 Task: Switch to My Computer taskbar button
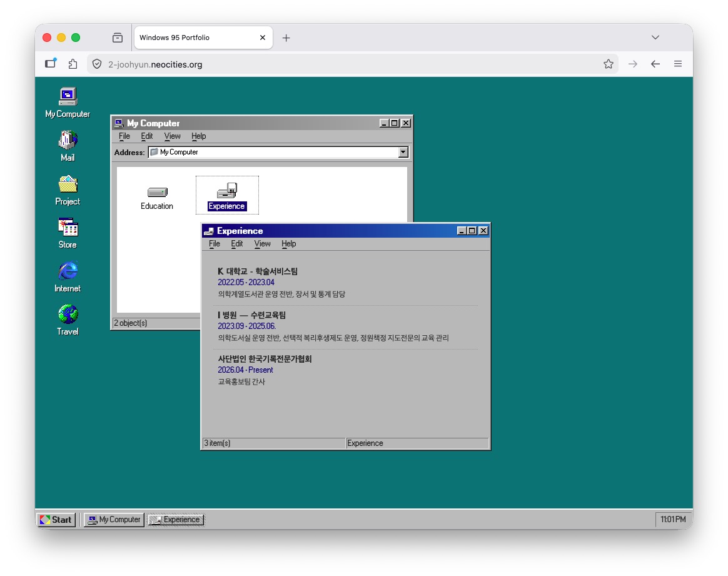pyautogui.click(x=114, y=519)
